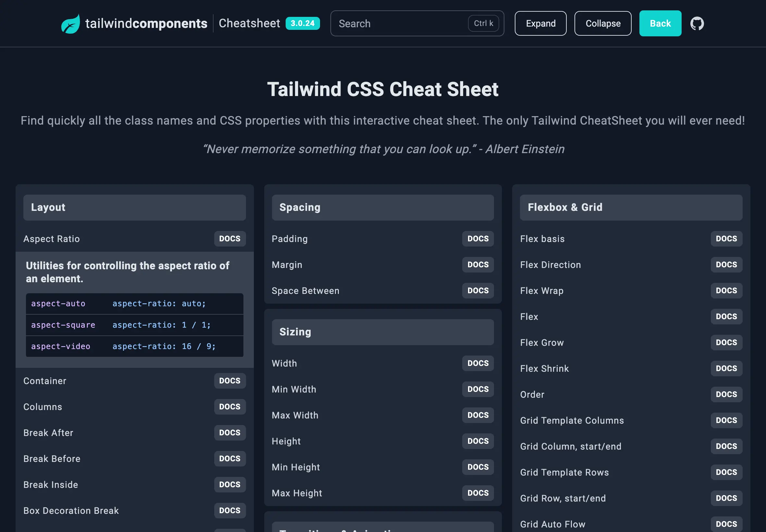Open DOCS for Aspect Ratio
The height and width of the screenshot is (532, 766).
pos(230,239)
